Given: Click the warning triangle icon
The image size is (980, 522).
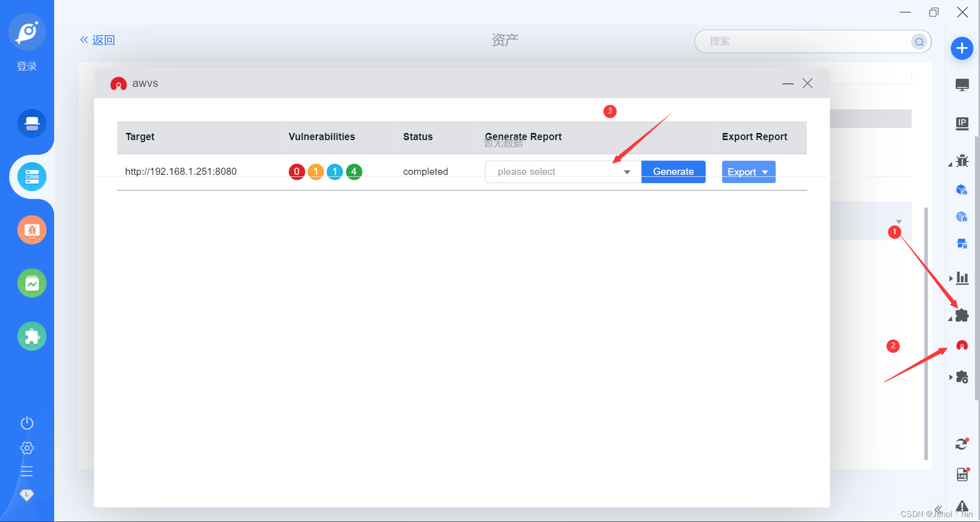Looking at the screenshot, I should tap(962, 506).
